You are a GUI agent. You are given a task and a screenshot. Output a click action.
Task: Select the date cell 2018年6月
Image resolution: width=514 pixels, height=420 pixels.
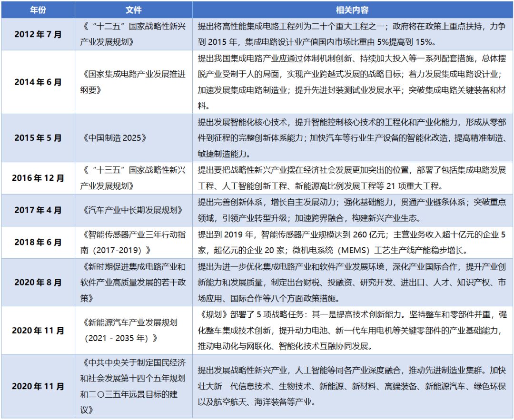point(38,242)
